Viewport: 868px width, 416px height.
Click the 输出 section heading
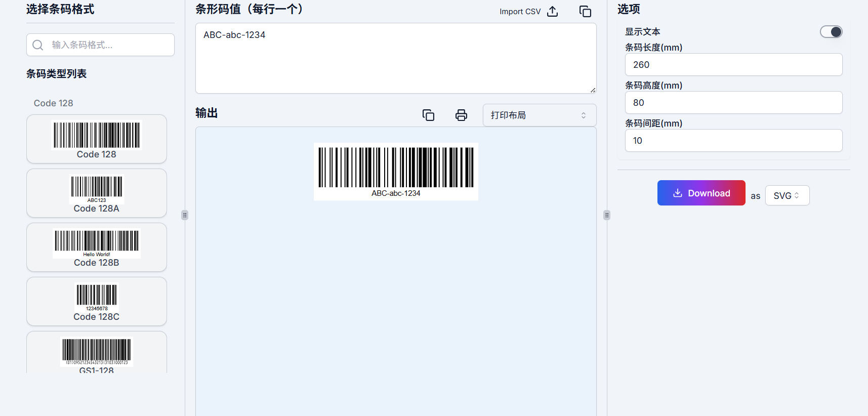click(206, 113)
